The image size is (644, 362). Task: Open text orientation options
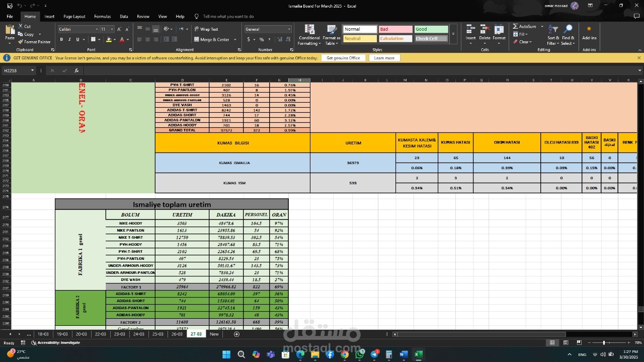(x=168, y=29)
